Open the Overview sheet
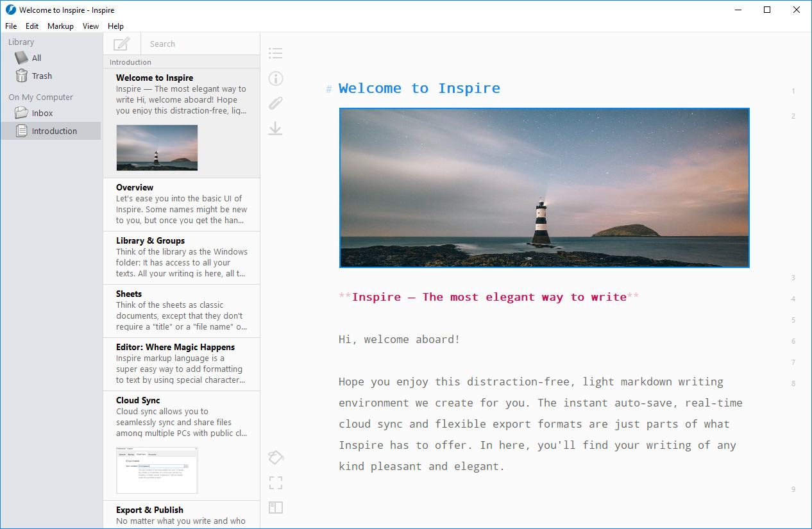Screen dimensions: 812x529 click(x=182, y=205)
